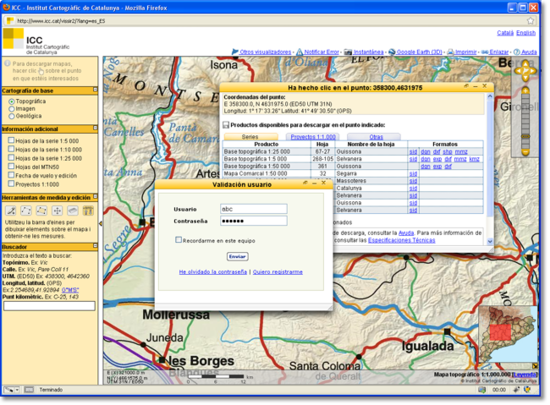Click the Buscador search text field
This screenshot has height=405, width=550.
49,306
